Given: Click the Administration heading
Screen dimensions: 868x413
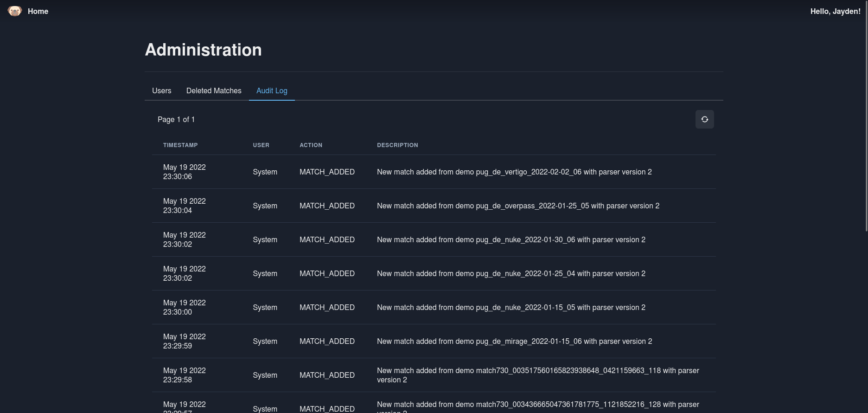Looking at the screenshot, I should coord(203,50).
